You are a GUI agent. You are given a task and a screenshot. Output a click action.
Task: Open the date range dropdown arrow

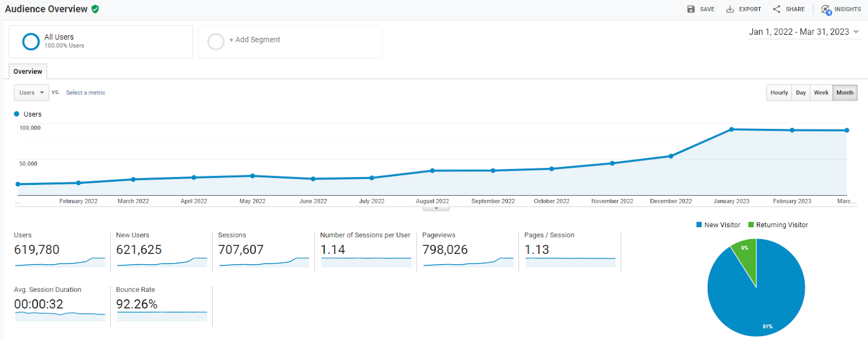856,32
